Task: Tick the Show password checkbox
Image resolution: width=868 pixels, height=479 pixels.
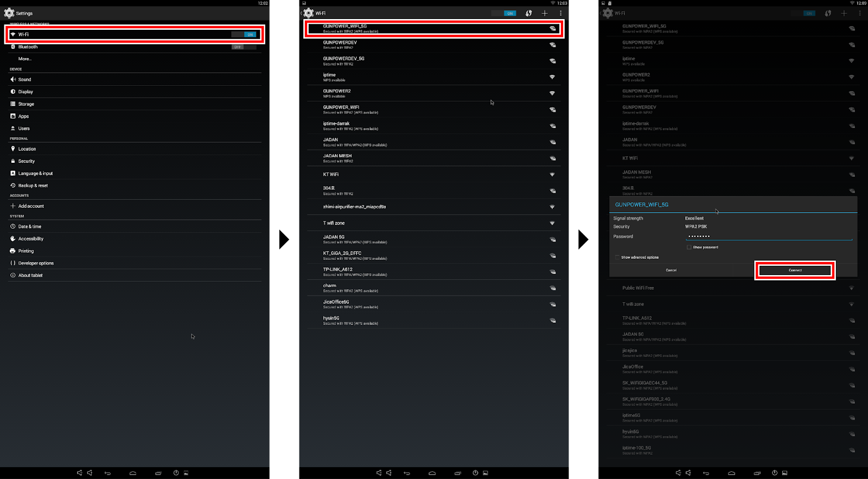Action: pos(689,247)
